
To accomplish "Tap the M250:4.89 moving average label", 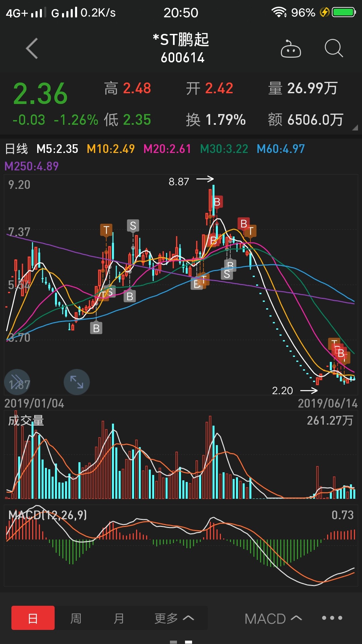I will point(32,166).
